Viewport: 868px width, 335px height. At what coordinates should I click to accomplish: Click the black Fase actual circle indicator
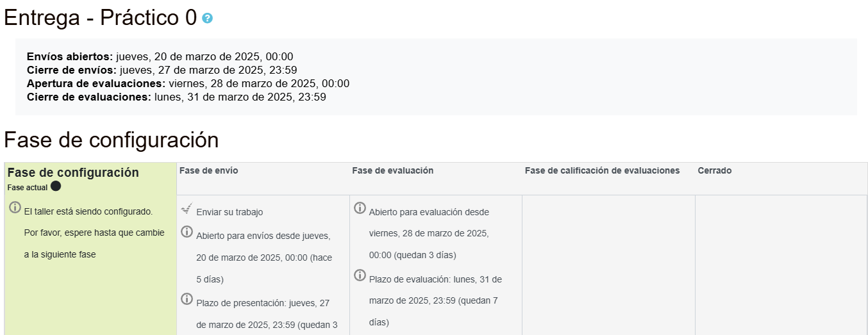pyautogui.click(x=56, y=186)
